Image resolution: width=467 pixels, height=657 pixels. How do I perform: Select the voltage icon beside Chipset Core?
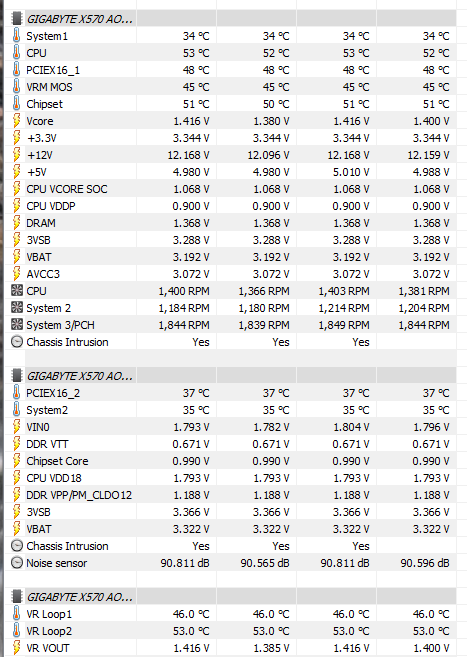tap(16, 460)
